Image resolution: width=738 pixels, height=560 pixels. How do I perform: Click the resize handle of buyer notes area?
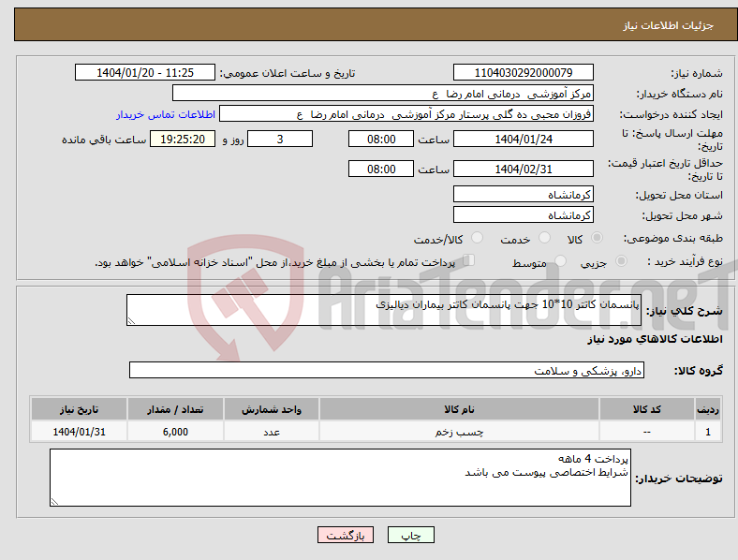pyautogui.click(x=54, y=502)
